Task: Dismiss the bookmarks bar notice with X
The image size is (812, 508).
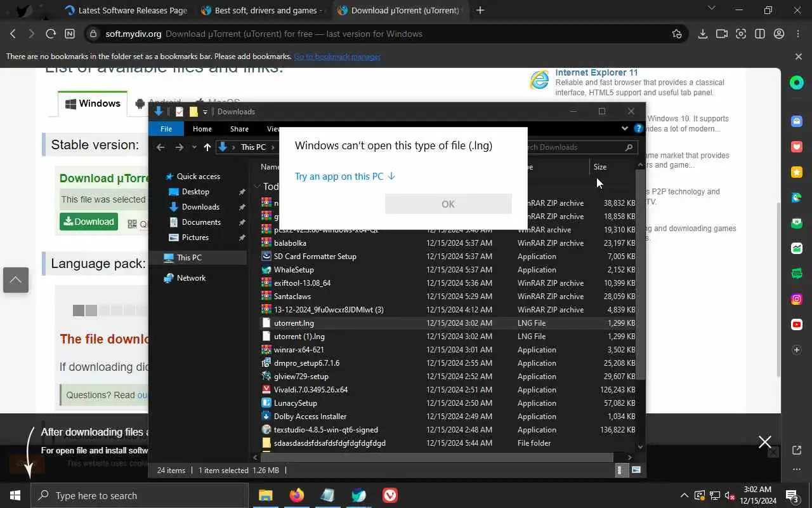Action: tap(799, 57)
